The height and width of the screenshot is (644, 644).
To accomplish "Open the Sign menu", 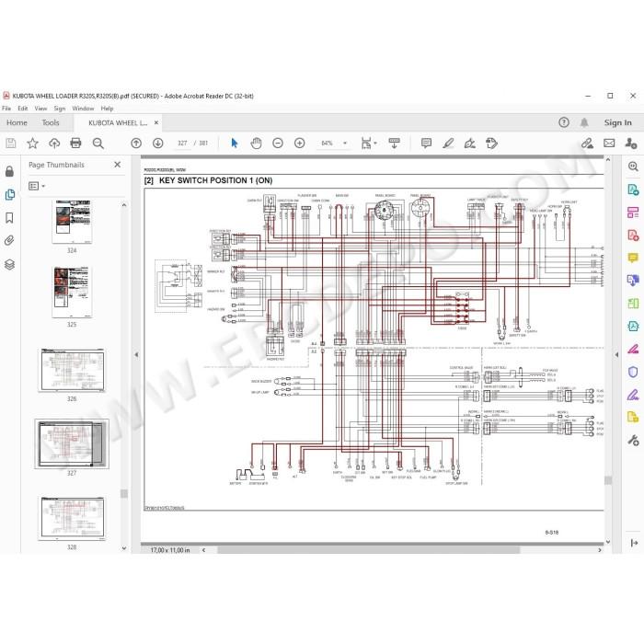I will tap(60, 109).
